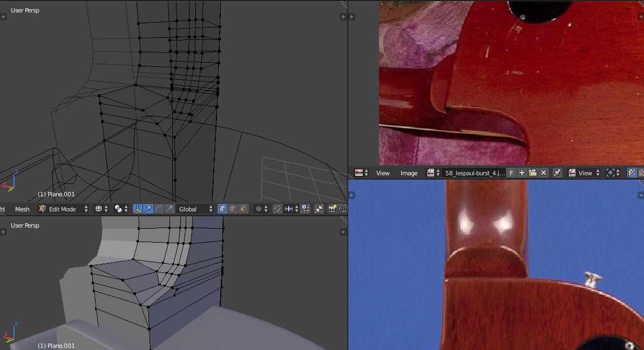The image size is (644, 350).
Task: Click the plus icon at right of upper 3D viewport
Action: coord(343,17)
